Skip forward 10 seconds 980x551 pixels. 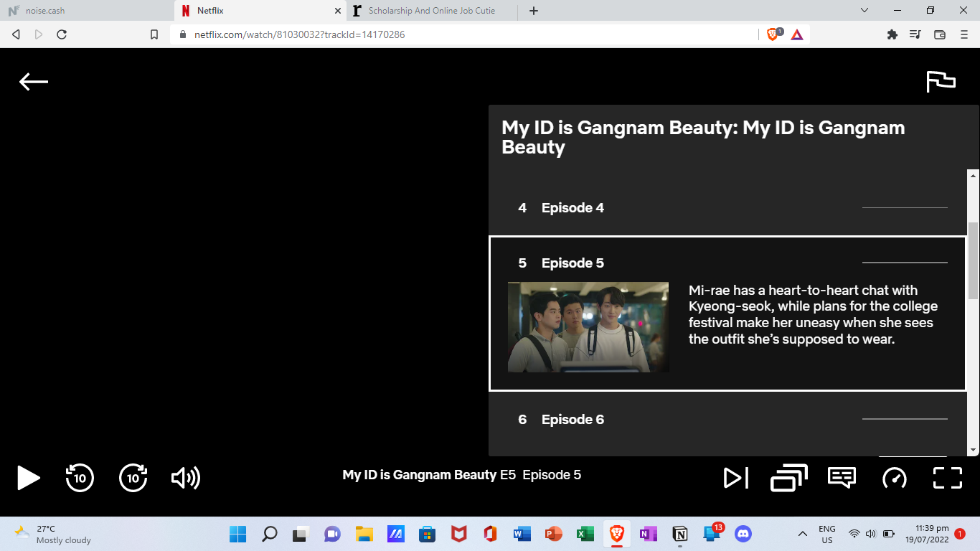tap(133, 477)
